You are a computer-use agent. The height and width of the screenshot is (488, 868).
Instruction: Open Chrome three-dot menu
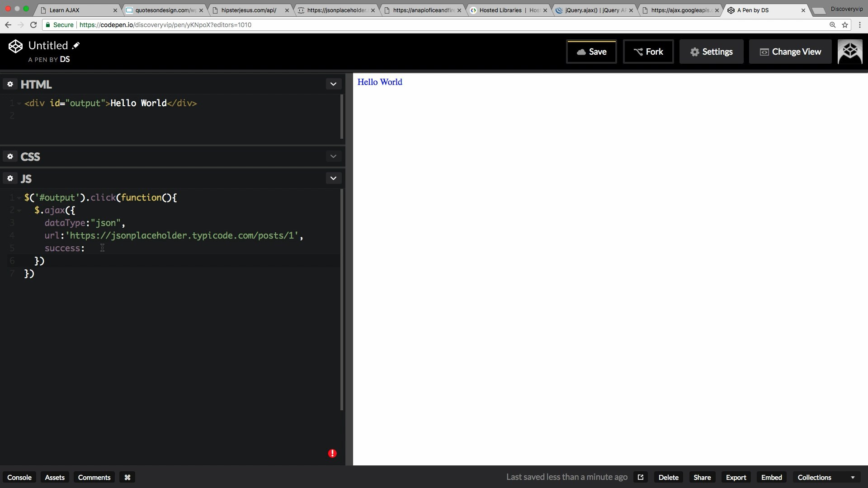[x=860, y=25]
